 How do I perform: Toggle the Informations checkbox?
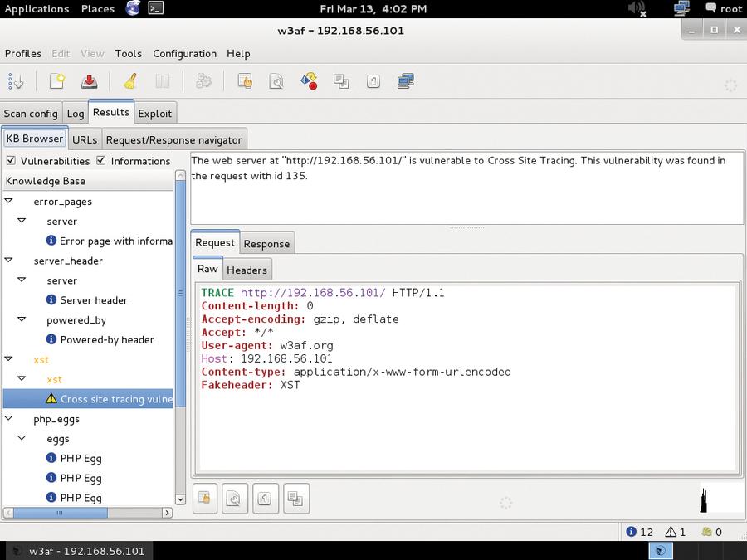point(101,160)
